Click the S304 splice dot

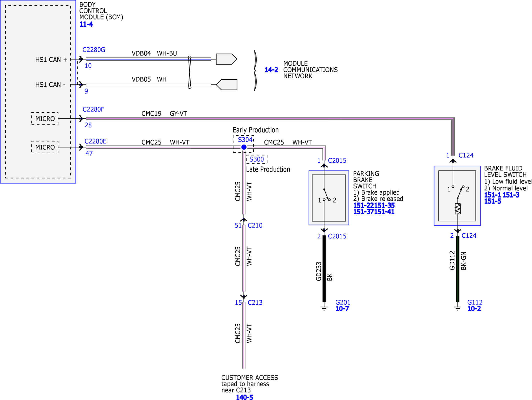click(244, 147)
